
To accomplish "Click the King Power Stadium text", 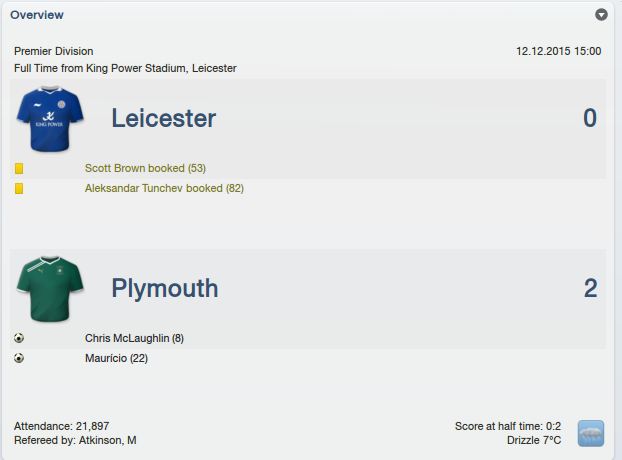I will 136,69.
